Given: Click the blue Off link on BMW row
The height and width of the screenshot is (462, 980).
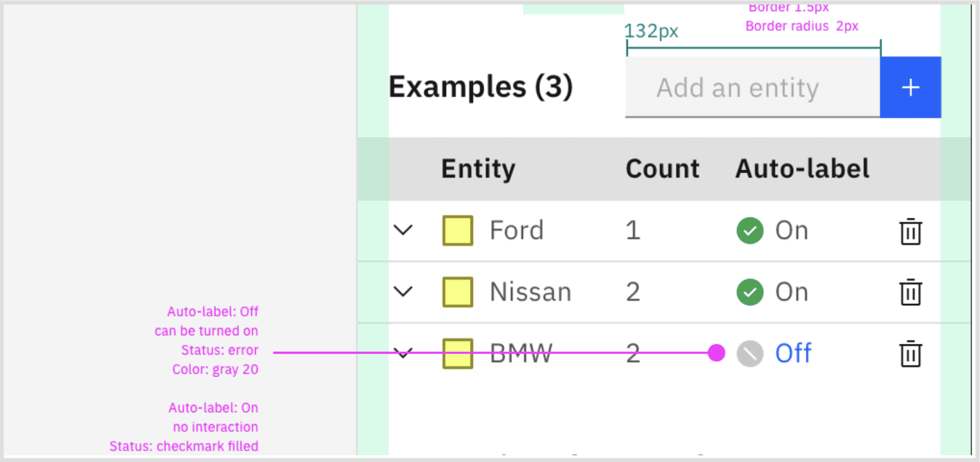Looking at the screenshot, I should pos(792,353).
